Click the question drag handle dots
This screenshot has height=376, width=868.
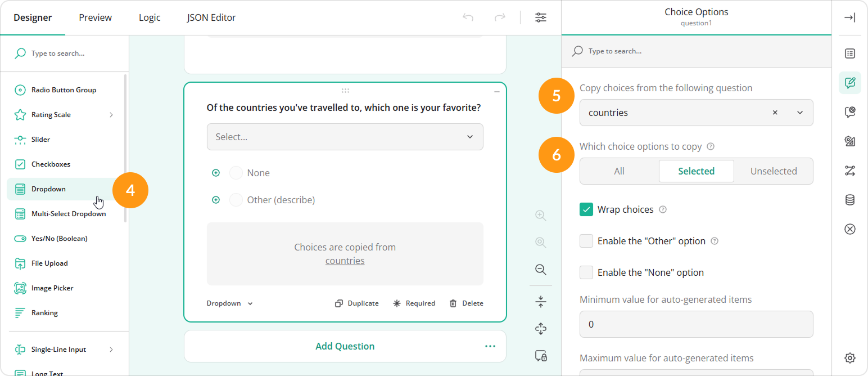click(x=345, y=91)
